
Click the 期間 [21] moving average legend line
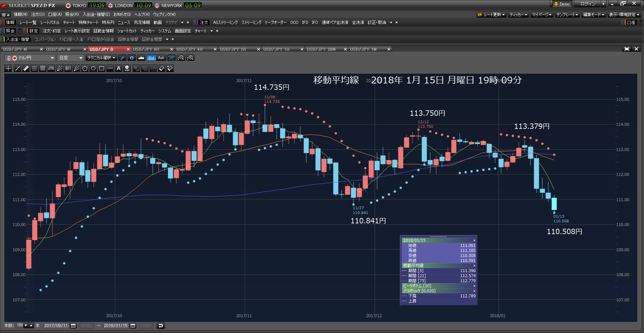pyautogui.click(x=439, y=276)
